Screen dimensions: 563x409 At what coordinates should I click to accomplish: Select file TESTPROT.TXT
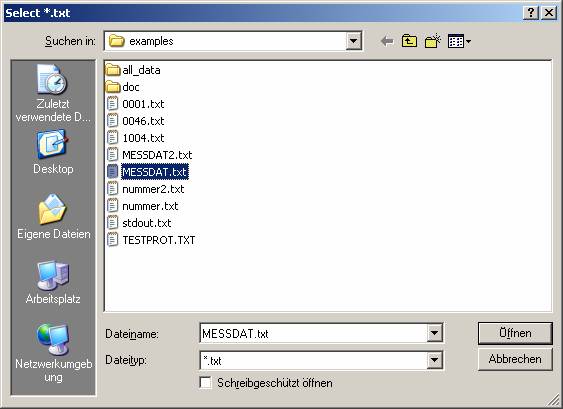tap(151, 240)
